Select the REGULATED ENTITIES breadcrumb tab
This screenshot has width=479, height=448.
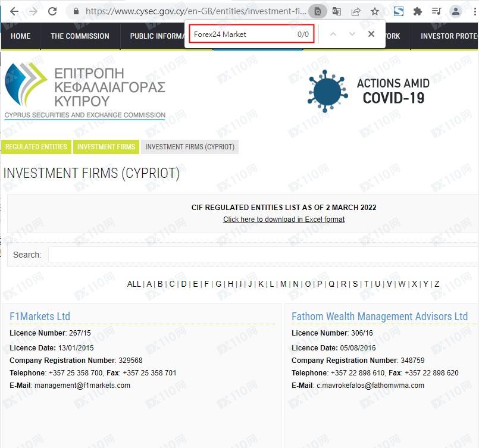pyautogui.click(x=36, y=147)
